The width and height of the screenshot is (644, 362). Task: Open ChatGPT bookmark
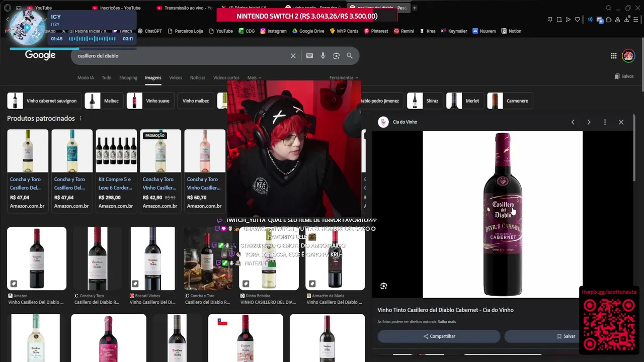coord(150,31)
